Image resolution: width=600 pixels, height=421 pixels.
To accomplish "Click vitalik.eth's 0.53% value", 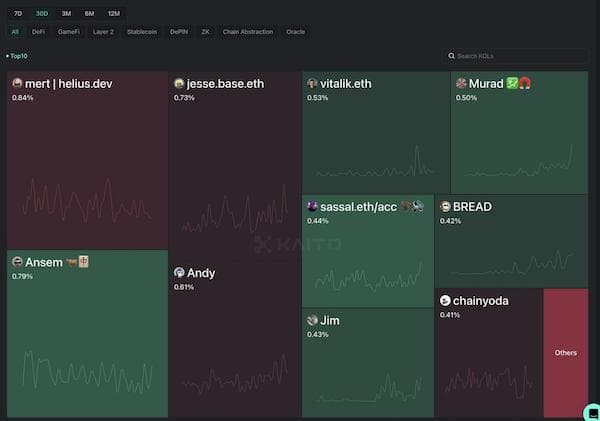I will [318, 98].
